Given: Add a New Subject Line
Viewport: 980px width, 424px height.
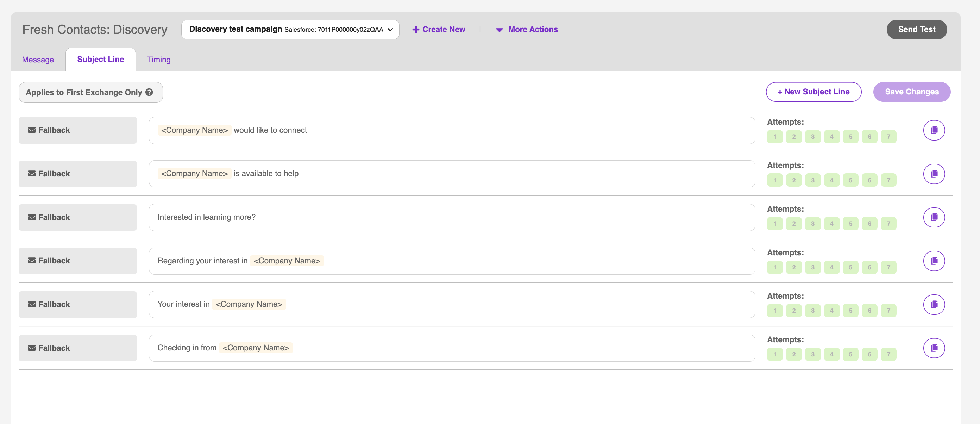Looking at the screenshot, I should click(813, 92).
